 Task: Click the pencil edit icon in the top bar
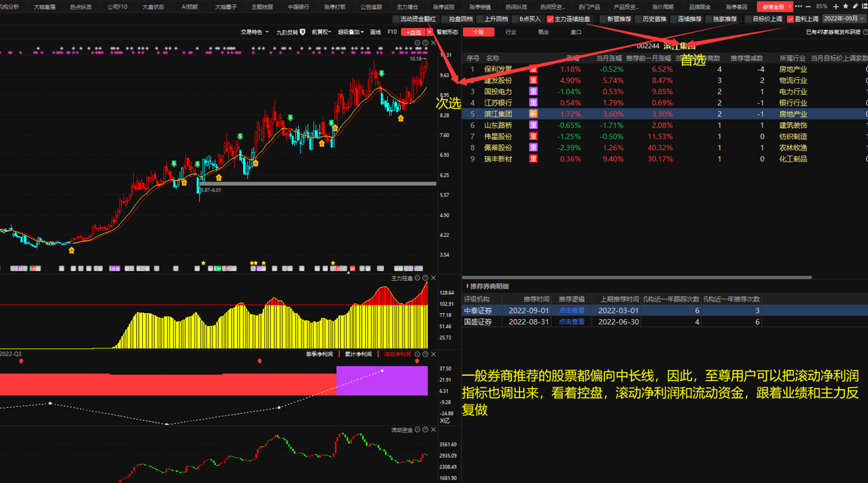point(855,7)
